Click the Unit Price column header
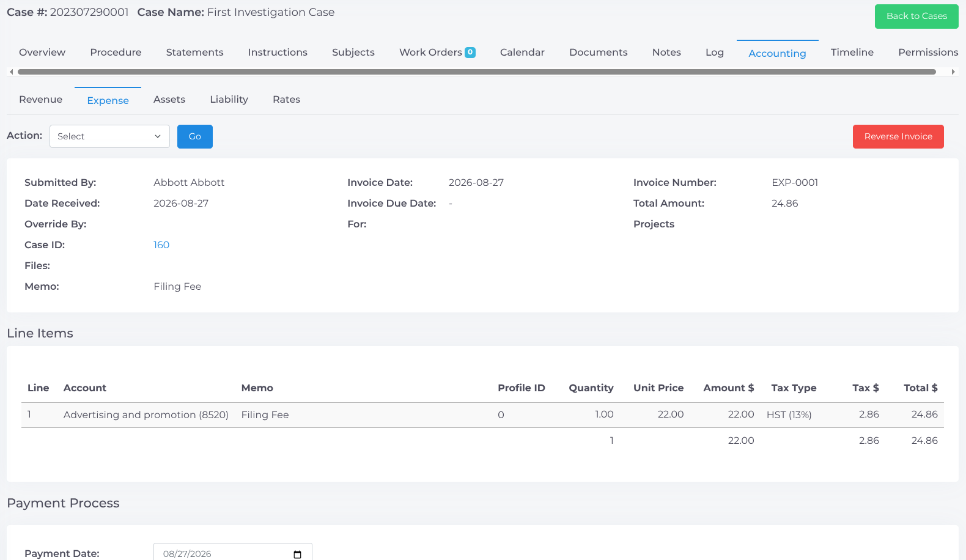 658,388
